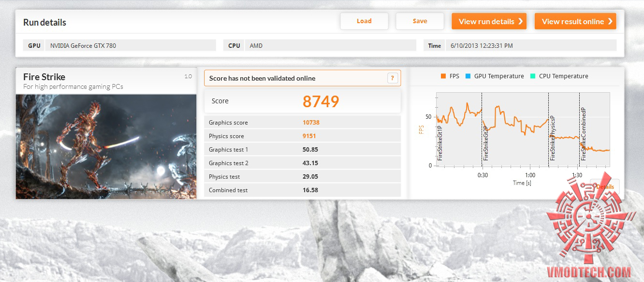The width and height of the screenshot is (644, 282).
Task: Click the overall score 8749
Action: point(321,101)
